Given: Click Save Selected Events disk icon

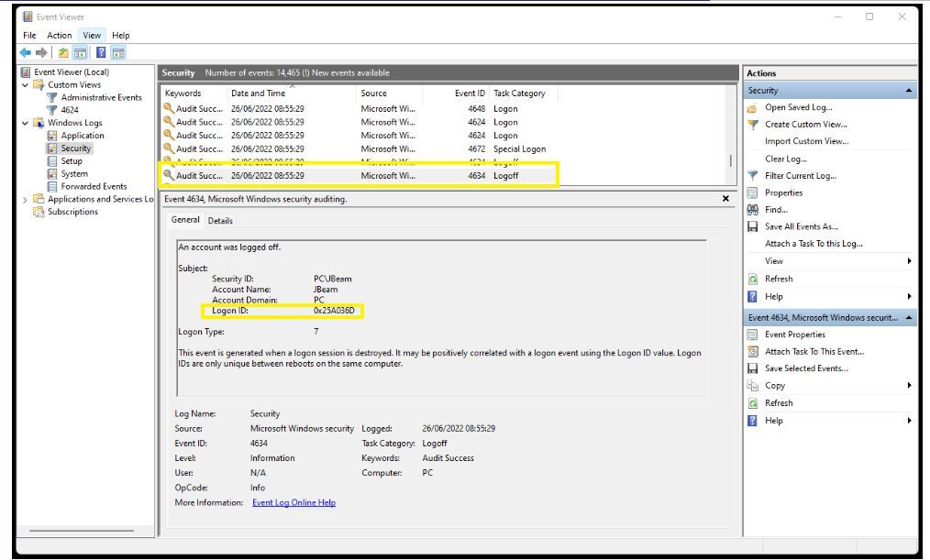Looking at the screenshot, I should (x=753, y=368).
